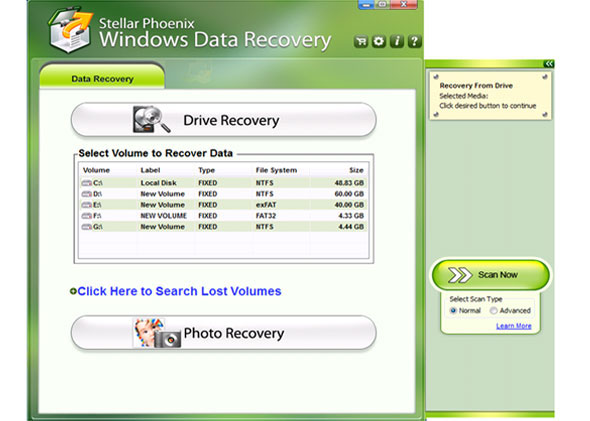This screenshot has width=590, height=421.
Task: Click 'NTFS' in the C: row
Action: tap(265, 183)
